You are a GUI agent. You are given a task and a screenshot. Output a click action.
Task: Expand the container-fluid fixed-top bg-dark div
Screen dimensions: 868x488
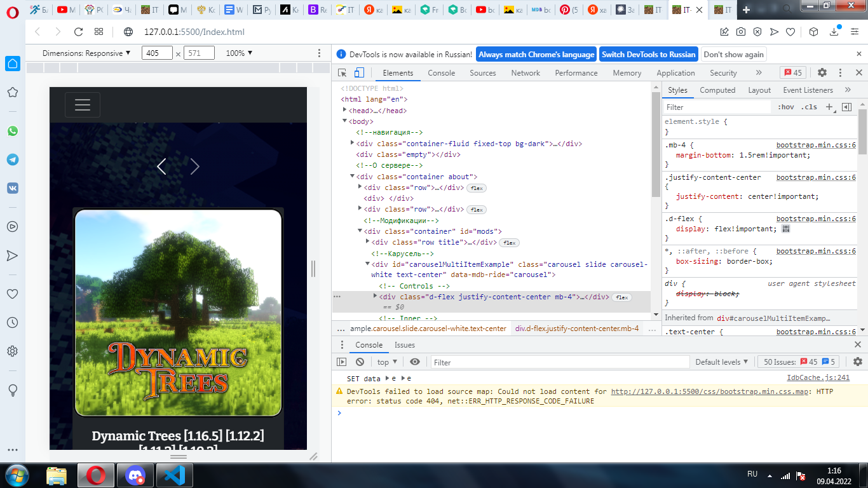click(353, 144)
